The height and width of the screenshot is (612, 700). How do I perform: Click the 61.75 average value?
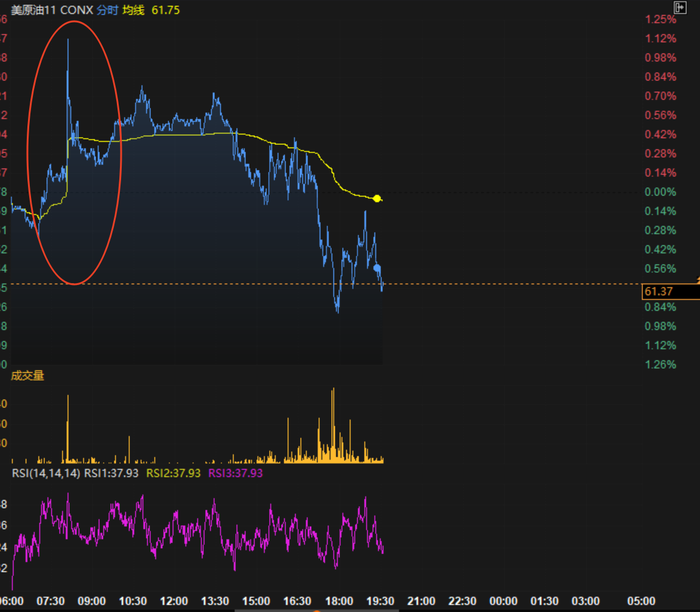tap(166, 10)
